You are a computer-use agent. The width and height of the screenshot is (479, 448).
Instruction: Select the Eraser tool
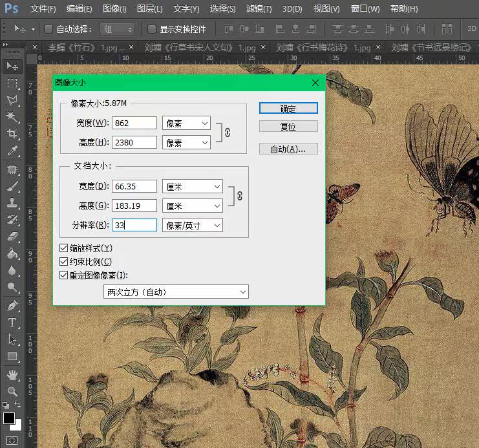click(12, 236)
